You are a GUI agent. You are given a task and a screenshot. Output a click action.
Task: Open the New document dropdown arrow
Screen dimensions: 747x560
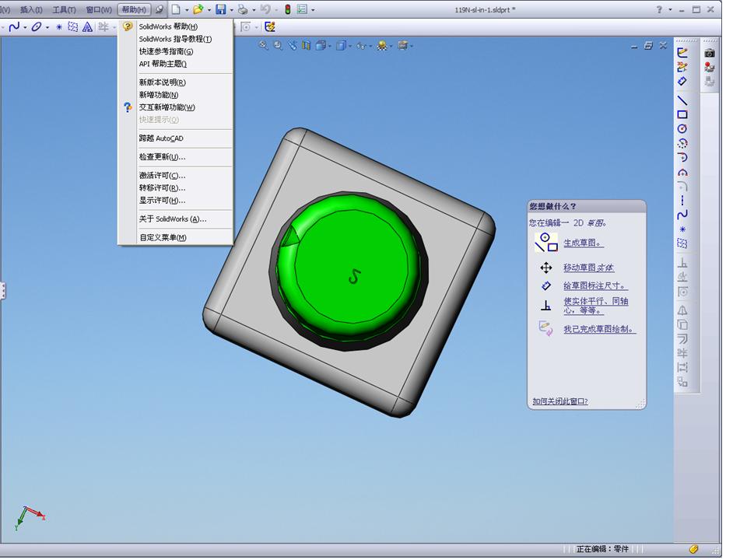pos(186,9)
